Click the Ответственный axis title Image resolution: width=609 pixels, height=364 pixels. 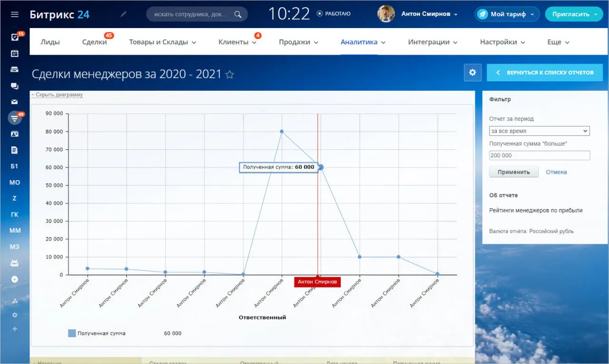(x=262, y=317)
